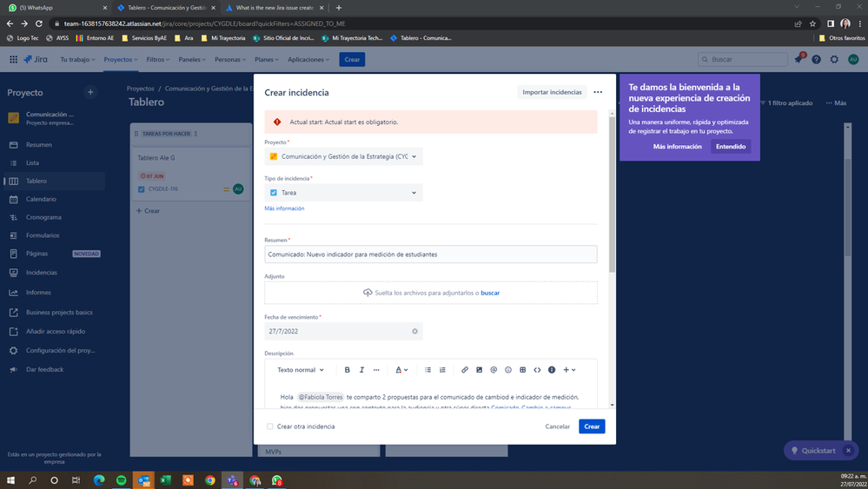
Task: Expand the Paneles menu
Action: (x=192, y=59)
